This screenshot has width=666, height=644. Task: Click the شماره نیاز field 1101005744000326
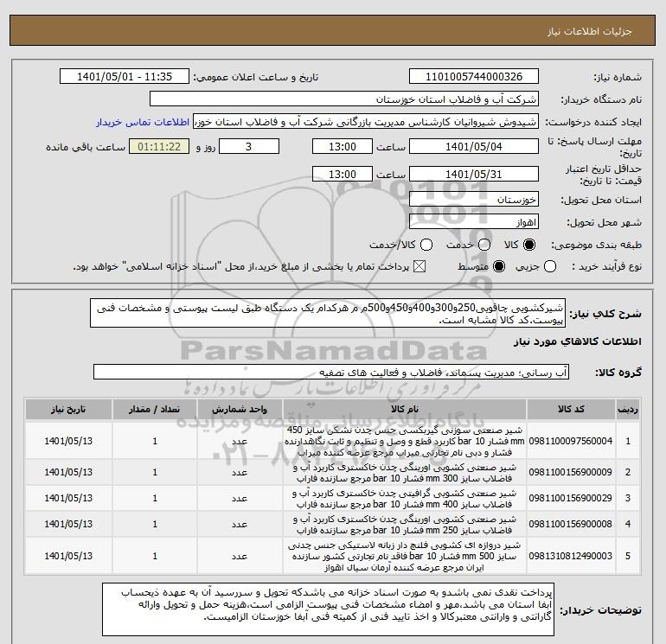pyautogui.click(x=474, y=77)
